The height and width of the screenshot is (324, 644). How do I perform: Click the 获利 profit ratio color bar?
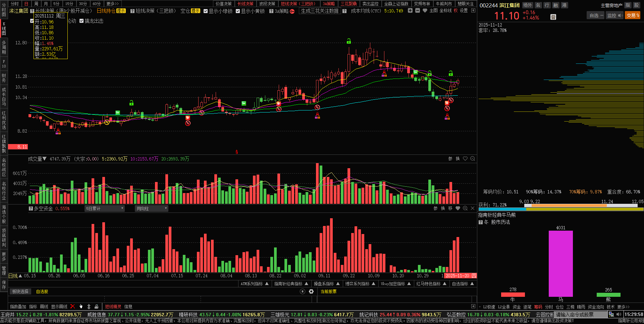pos(560,209)
